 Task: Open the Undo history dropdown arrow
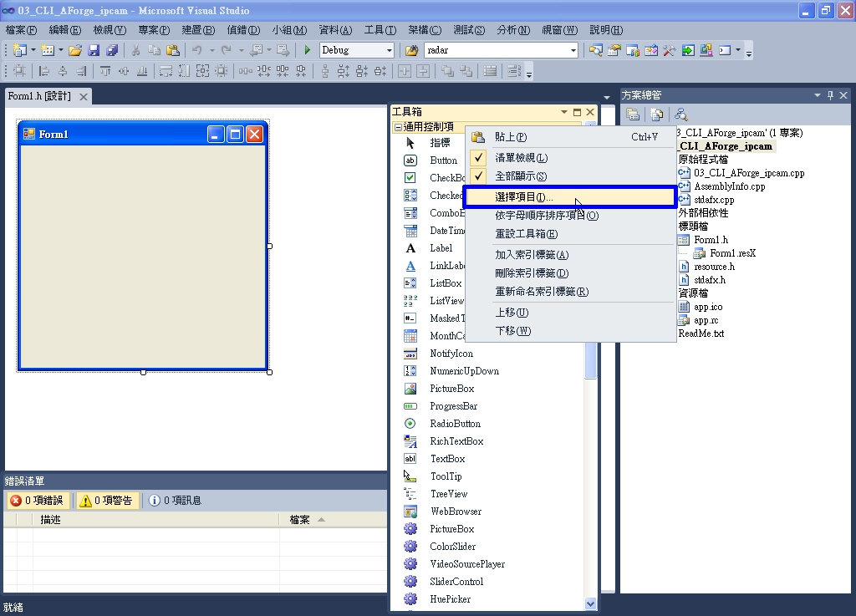pyautogui.click(x=214, y=49)
